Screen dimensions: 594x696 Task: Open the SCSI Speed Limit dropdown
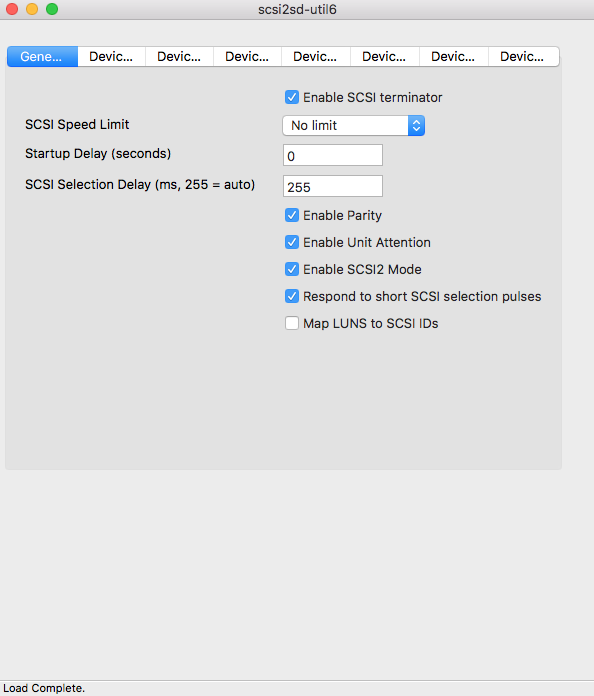(353, 126)
